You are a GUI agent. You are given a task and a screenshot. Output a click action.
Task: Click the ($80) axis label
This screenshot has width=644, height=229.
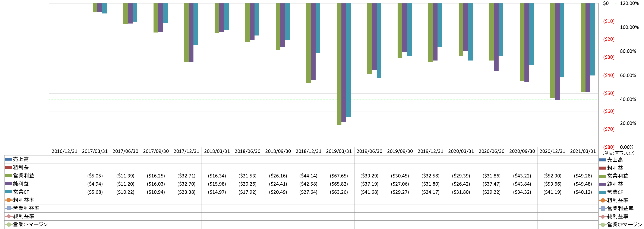[x=609, y=147]
